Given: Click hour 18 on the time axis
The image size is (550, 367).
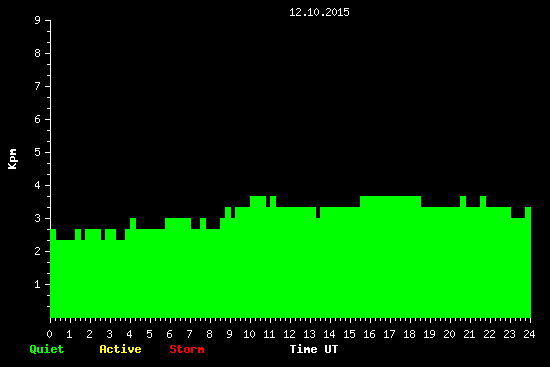Looking at the screenshot, I should point(409,334).
